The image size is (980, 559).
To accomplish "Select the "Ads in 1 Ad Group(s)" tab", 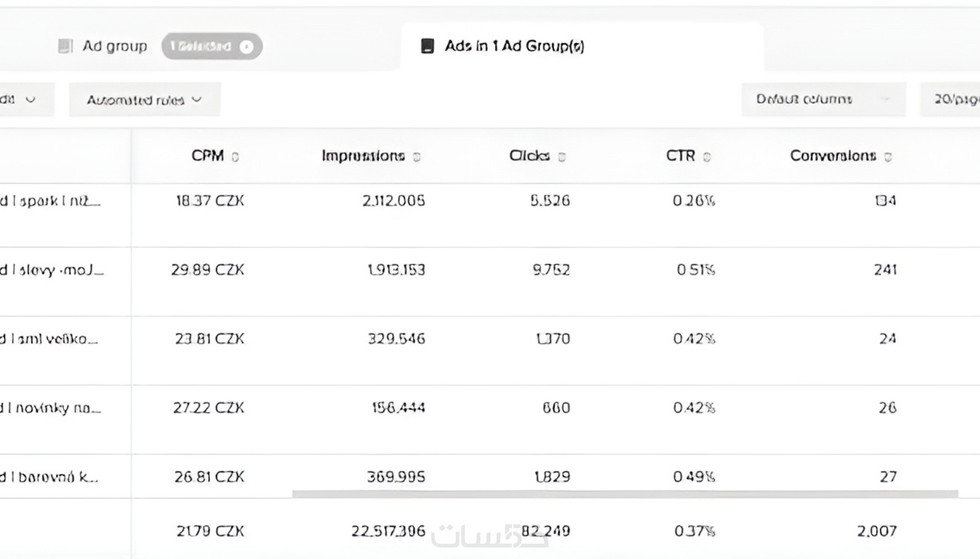I will [x=514, y=46].
